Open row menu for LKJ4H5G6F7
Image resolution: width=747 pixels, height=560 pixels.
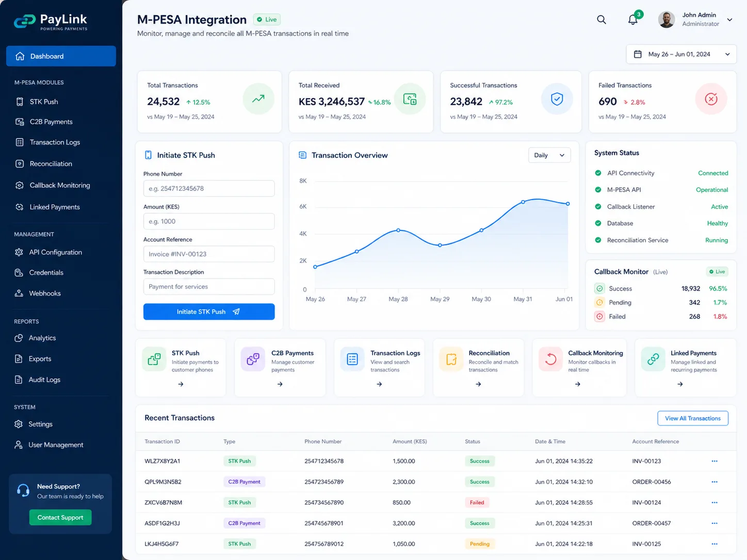(x=714, y=543)
